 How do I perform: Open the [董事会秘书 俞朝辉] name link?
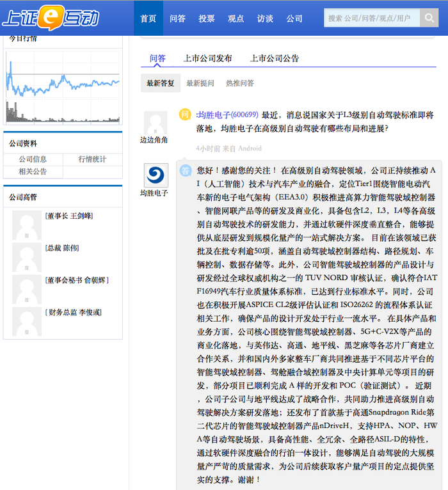click(x=77, y=280)
